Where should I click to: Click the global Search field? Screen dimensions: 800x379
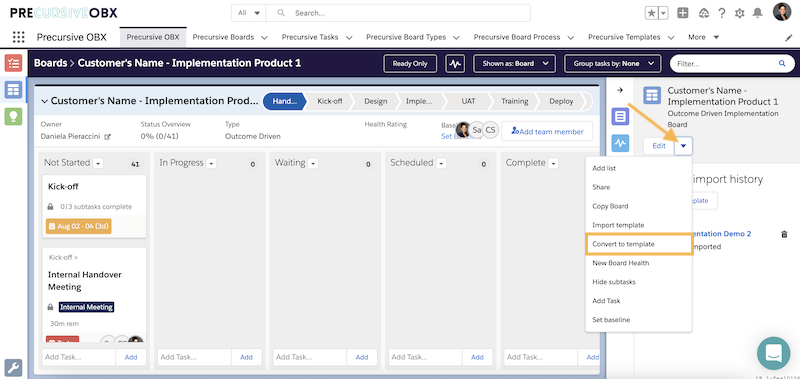(398, 13)
